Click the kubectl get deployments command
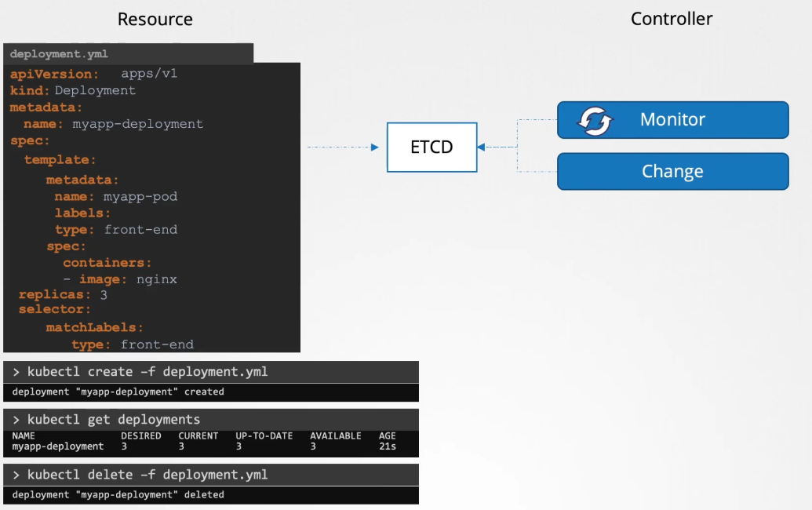This screenshot has width=812, height=510. (x=114, y=420)
